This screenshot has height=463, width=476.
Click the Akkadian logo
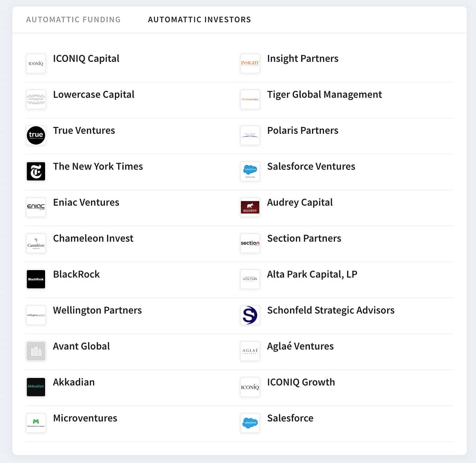(x=36, y=387)
